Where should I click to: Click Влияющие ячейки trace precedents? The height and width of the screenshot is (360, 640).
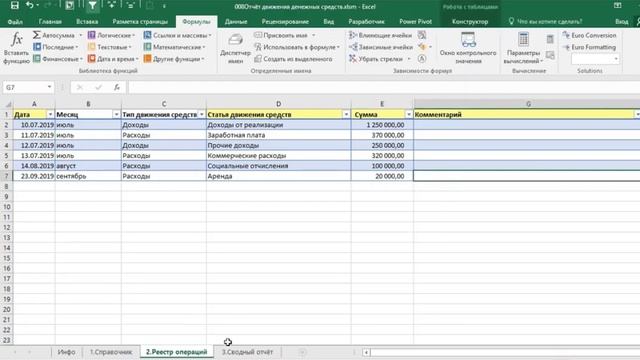tap(380, 35)
